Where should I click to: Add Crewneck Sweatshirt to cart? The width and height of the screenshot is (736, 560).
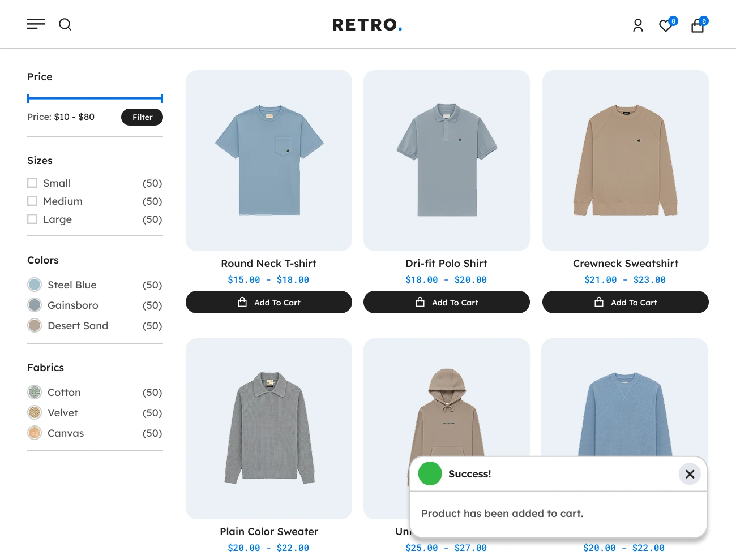pyautogui.click(x=626, y=302)
